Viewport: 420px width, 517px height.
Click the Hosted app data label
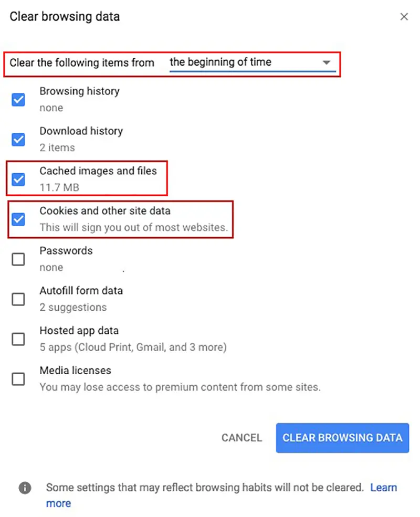point(79,331)
